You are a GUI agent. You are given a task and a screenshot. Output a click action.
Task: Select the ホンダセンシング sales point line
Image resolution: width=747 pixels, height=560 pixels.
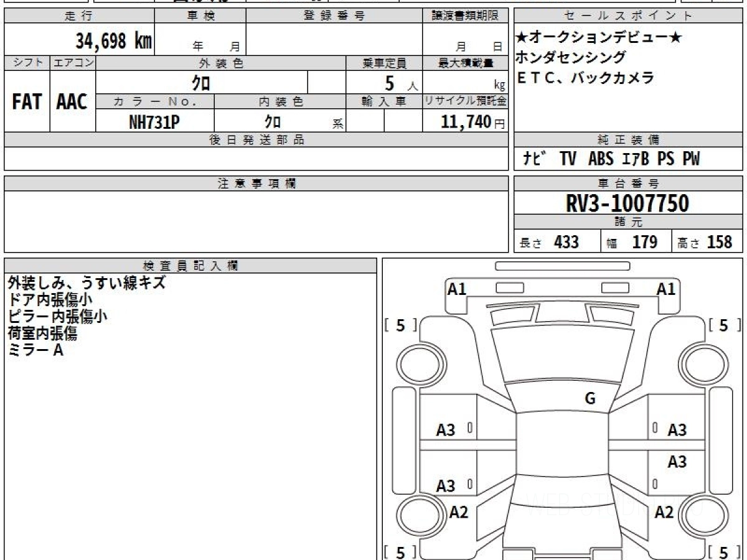coord(571,58)
